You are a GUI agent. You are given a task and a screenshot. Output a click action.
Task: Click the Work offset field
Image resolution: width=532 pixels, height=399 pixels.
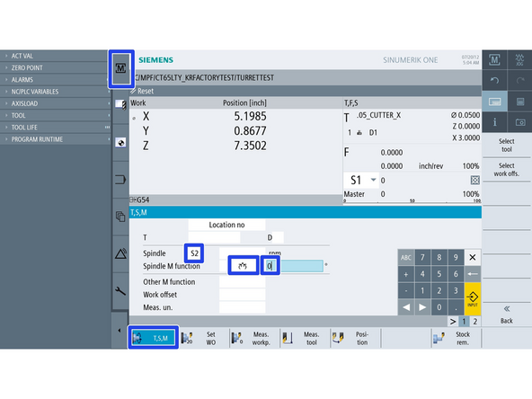[x=243, y=295]
